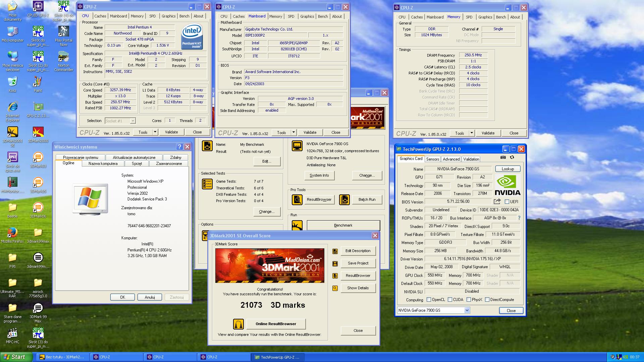Click Close button in GPU-Z window
The image size is (644, 362).
coord(511,311)
